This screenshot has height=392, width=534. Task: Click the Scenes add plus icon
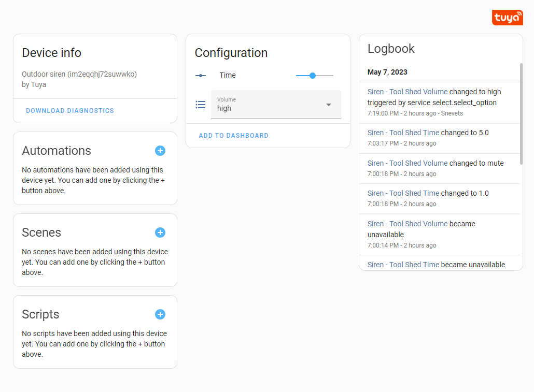pyautogui.click(x=160, y=233)
